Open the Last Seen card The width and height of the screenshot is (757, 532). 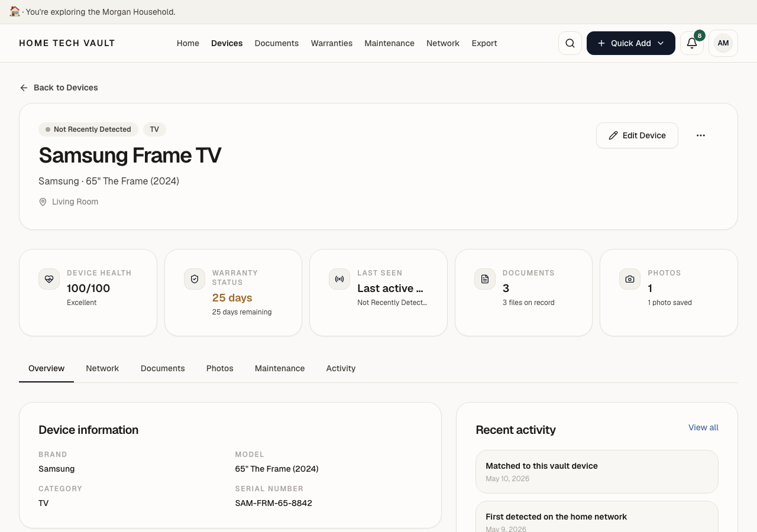pos(378,293)
